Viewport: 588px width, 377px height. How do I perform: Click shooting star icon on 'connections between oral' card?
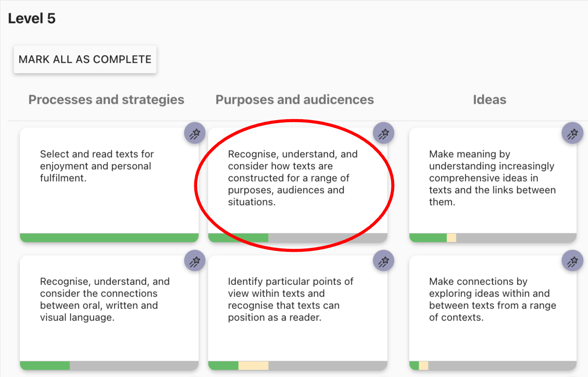coord(195,261)
